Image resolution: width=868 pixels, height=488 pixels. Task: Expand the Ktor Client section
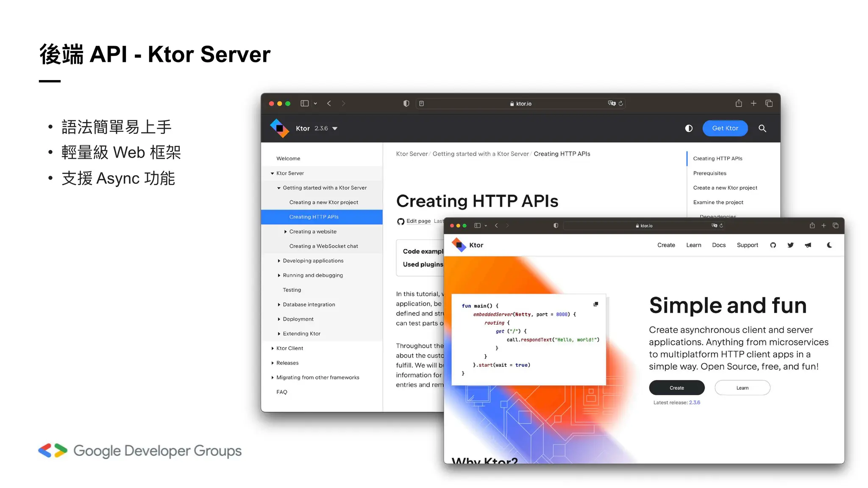pyautogui.click(x=272, y=348)
